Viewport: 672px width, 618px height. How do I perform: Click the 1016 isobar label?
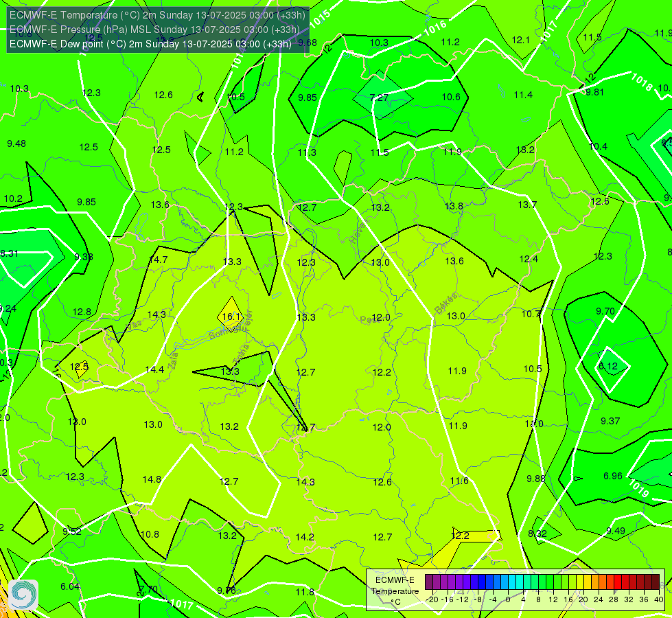click(x=435, y=28)
